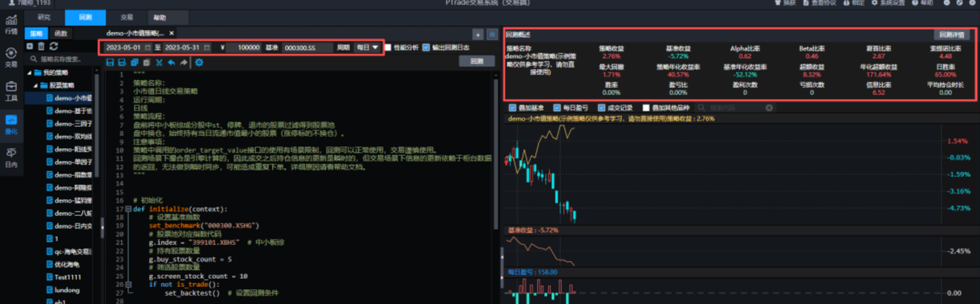Delete strategy with trash can icon
This screenshot has width=980, height=304.
(42, 46)
